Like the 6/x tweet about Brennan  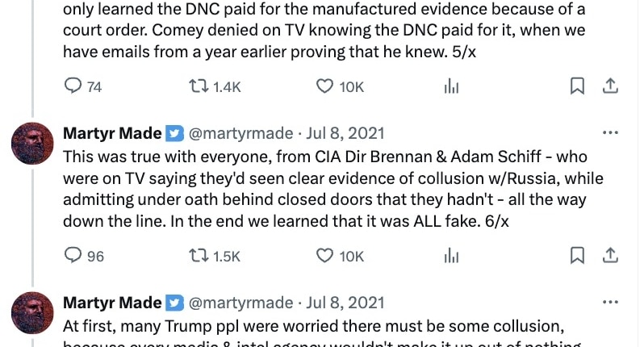tap(325, 256)
